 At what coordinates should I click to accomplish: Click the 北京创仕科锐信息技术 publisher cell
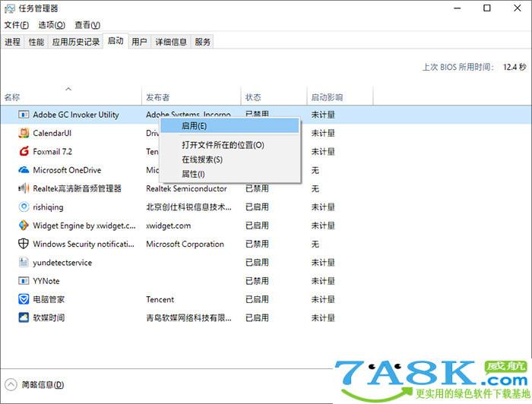[188, 207]
